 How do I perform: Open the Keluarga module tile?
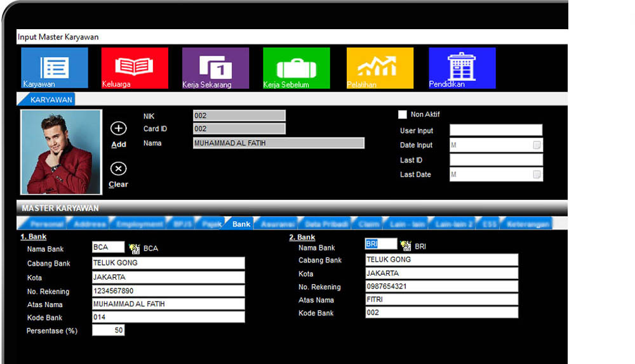135,68
